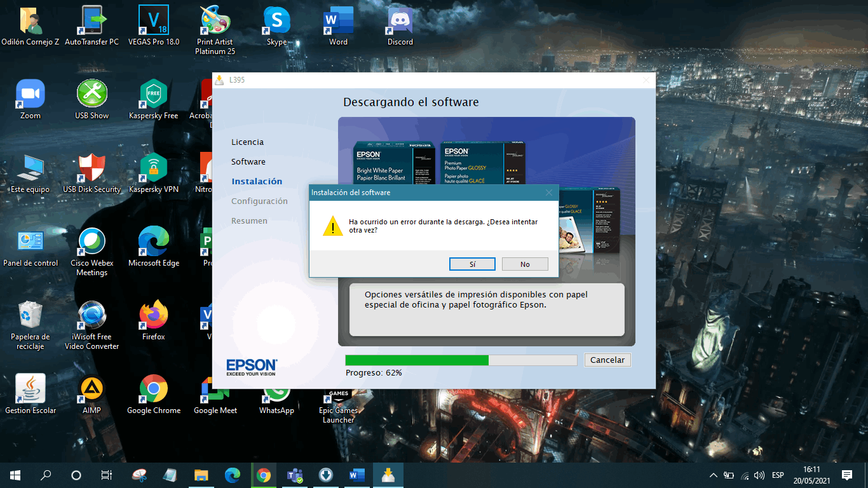
Task: Click the L395 installer title bar icon
Action: [x=220, y=80]
